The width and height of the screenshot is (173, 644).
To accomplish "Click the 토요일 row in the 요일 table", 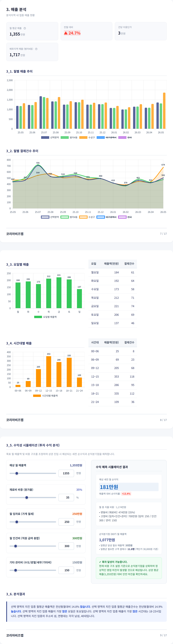I will click(x=113, y=315).
